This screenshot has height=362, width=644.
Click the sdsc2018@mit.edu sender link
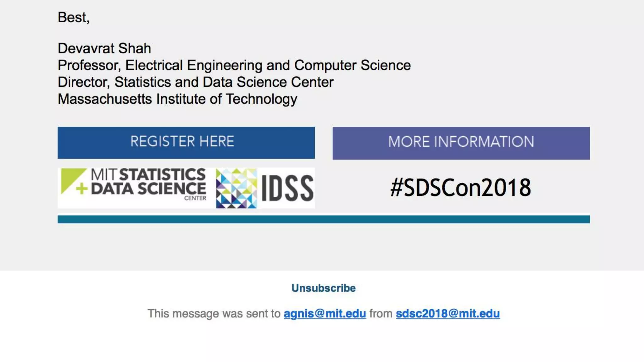pos(447,313)
